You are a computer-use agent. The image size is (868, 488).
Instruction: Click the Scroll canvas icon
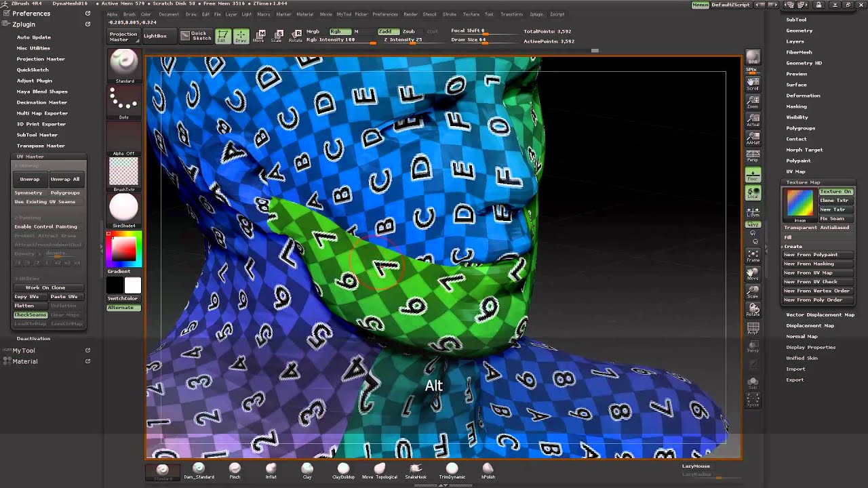(753, 84)
